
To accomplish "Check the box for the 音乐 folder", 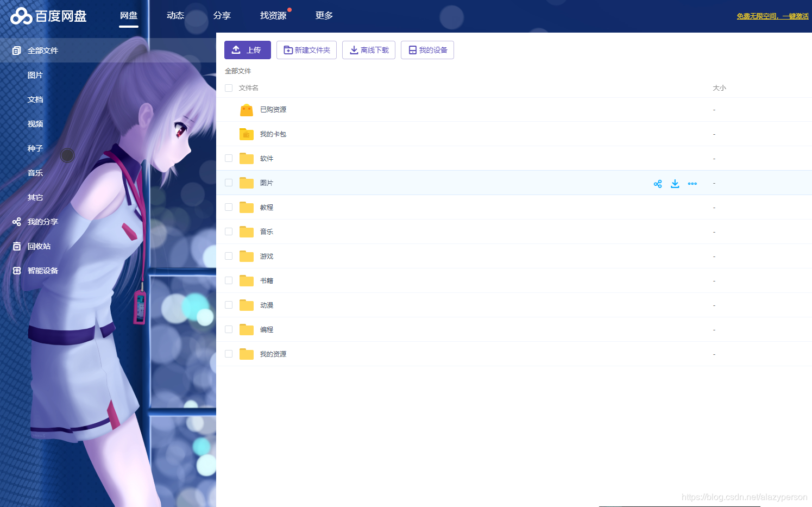I will click(x=229, y=231).
